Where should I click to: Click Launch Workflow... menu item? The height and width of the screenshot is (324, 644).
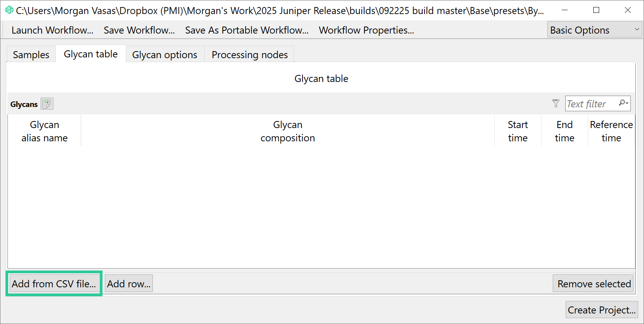coord(53,30)
